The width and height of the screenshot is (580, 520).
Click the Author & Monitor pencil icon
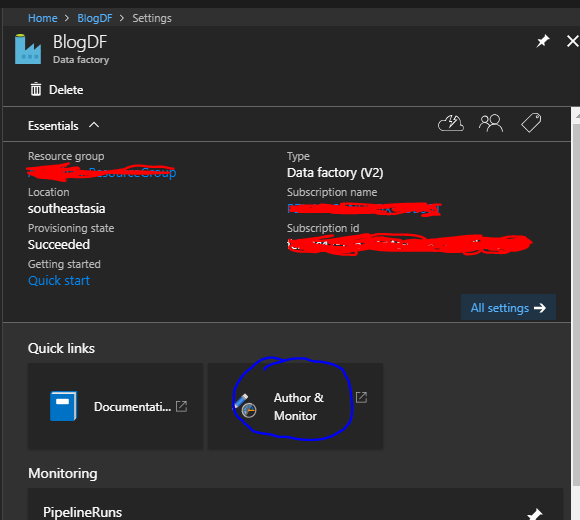(x=245, y=406)
